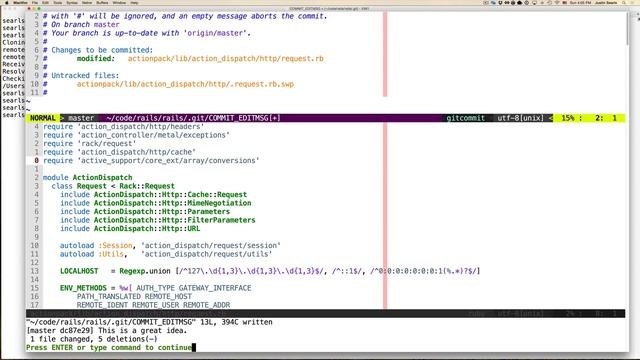Click the COMMIT_EDITMSG file path in status line

point(193,118)
